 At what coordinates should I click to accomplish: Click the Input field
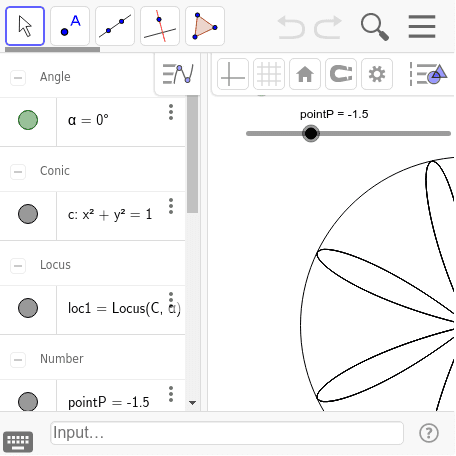tap(227, 433)
